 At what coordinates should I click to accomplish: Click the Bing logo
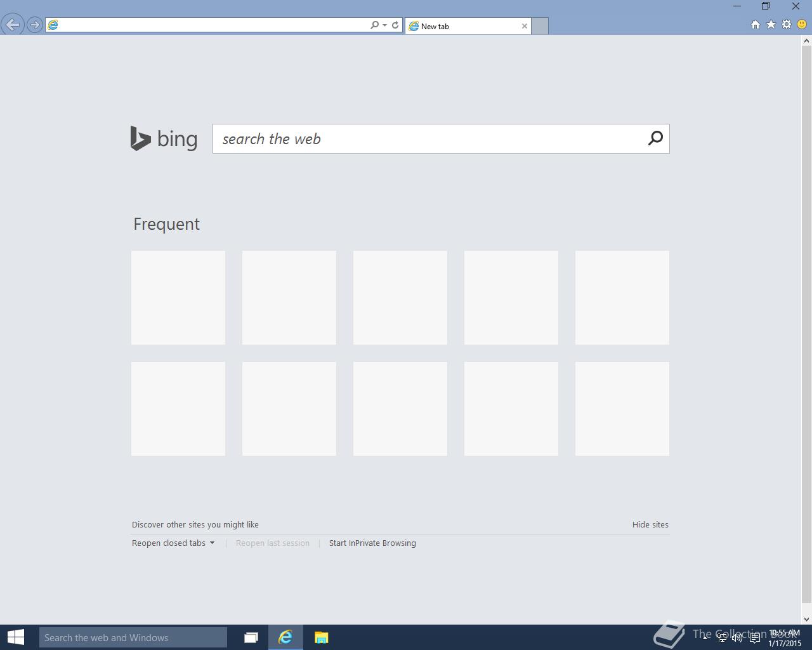tap(164, 138)
